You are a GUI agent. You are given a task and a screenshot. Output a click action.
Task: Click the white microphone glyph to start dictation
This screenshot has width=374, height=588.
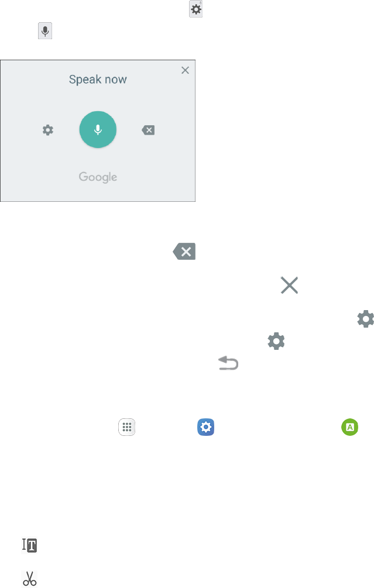[x=98, y=130]
